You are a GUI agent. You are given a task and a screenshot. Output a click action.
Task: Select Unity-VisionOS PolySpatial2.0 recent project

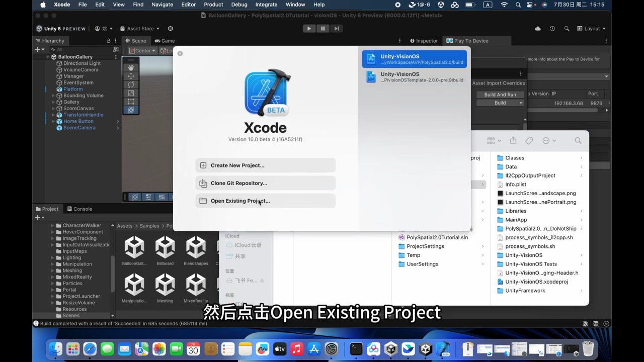414,59
